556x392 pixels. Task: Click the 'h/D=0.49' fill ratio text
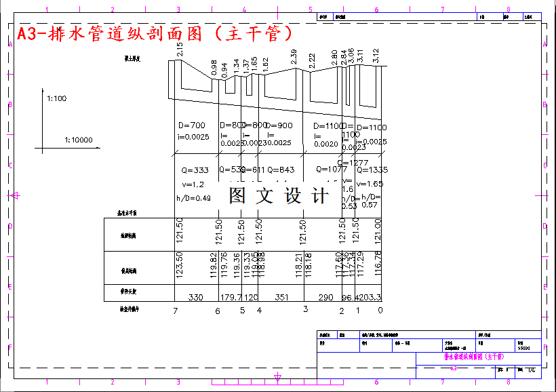click(x=194, y=198)
